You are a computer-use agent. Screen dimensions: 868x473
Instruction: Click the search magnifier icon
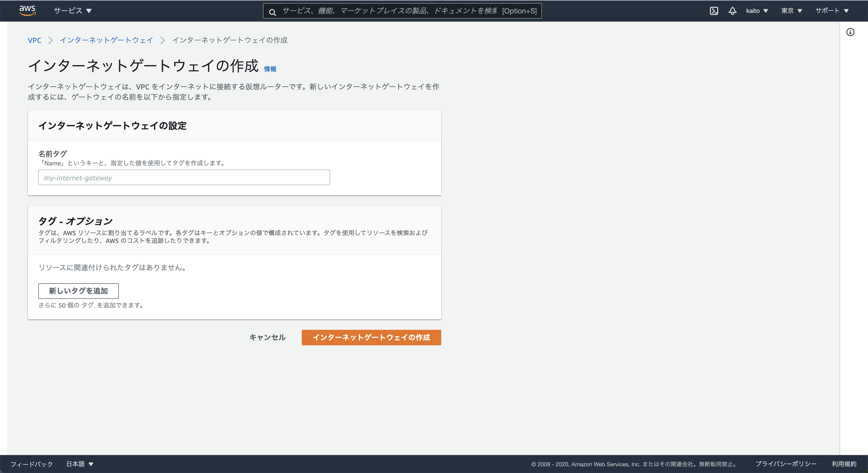coord(272,12)
